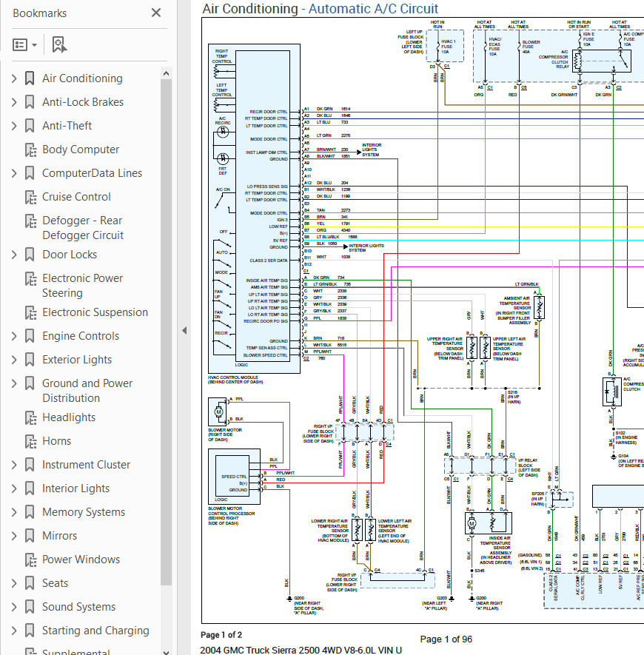
Task: Select the Door Locks bookmark text
Action: [70, 255]
